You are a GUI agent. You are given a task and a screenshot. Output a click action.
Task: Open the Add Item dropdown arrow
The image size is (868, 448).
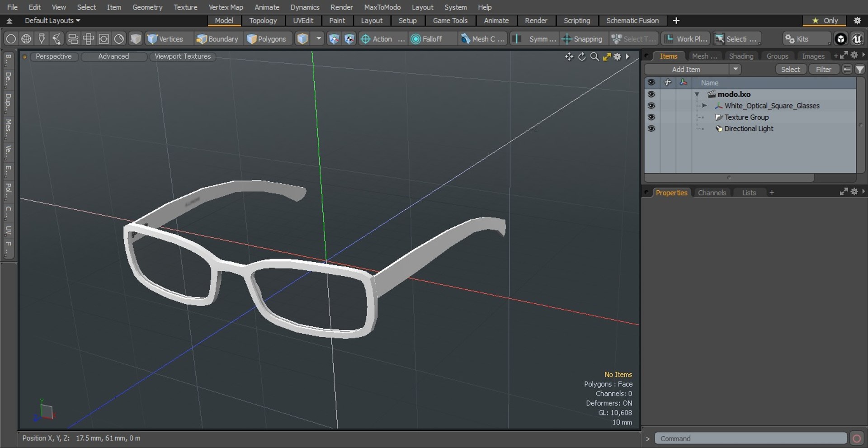736,69
